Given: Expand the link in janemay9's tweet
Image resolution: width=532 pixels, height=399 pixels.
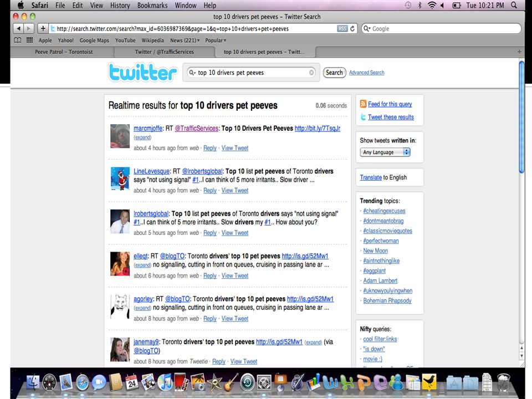Looking at the screenshot, I should tap(313, 342).
